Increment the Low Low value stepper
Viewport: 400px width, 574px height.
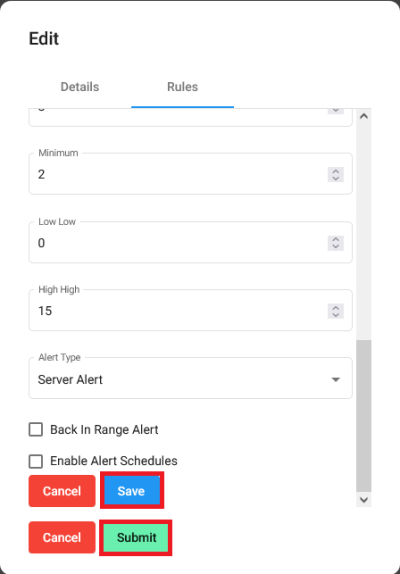(x=336, y=239)
